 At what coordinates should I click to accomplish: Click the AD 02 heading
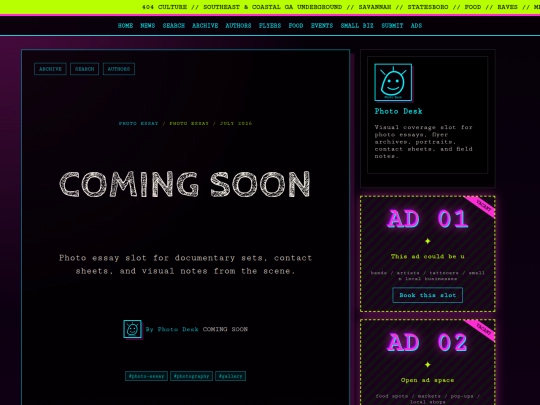coord(427,343)
